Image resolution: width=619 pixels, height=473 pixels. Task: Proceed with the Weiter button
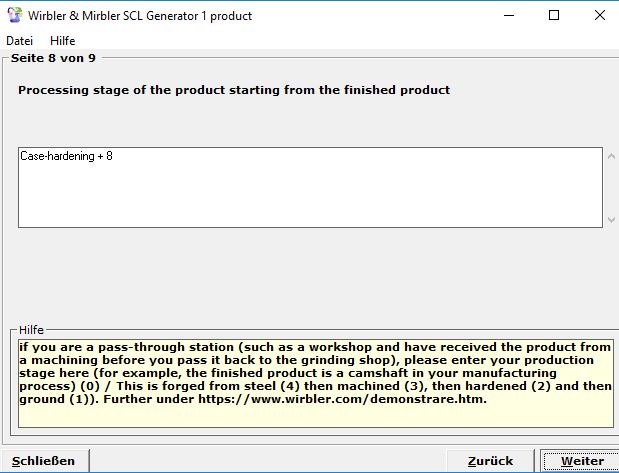(x=581, y=461)
